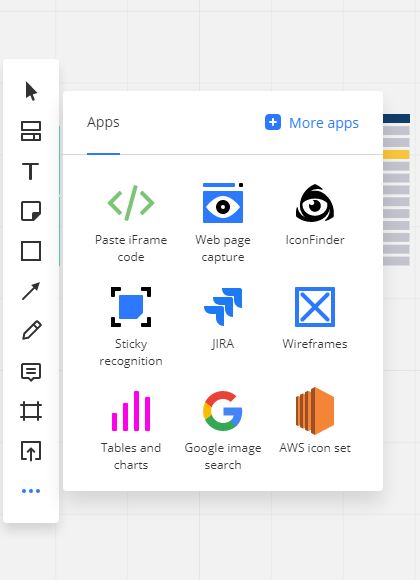Viewport: 420px width, 580px height.
Task: Open the Web page capture app
Action: pos(223,223)
